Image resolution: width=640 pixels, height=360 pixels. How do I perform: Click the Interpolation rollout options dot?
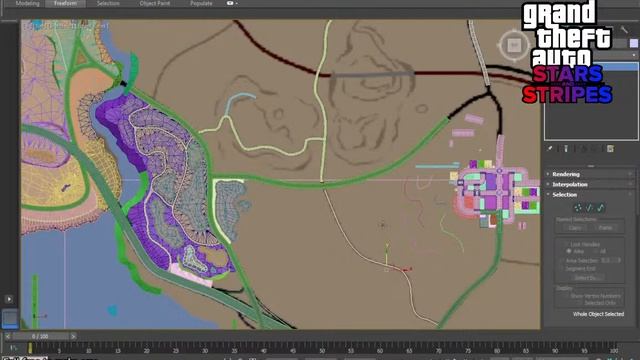coord(631,184)
